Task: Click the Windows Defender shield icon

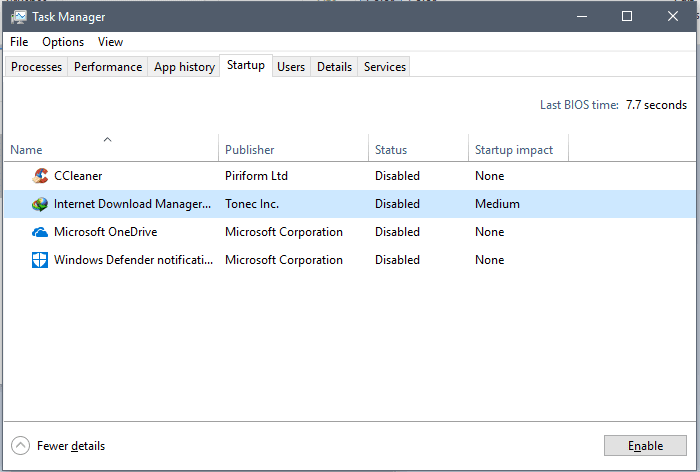Action: [40, 260]
